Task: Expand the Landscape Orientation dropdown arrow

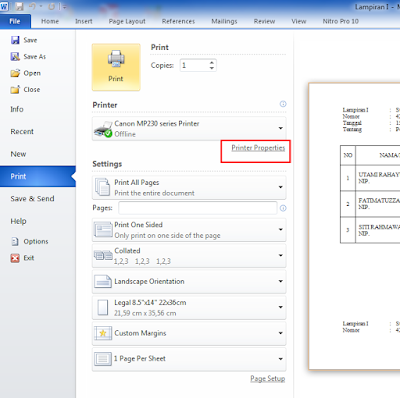Action: (281, 281)
